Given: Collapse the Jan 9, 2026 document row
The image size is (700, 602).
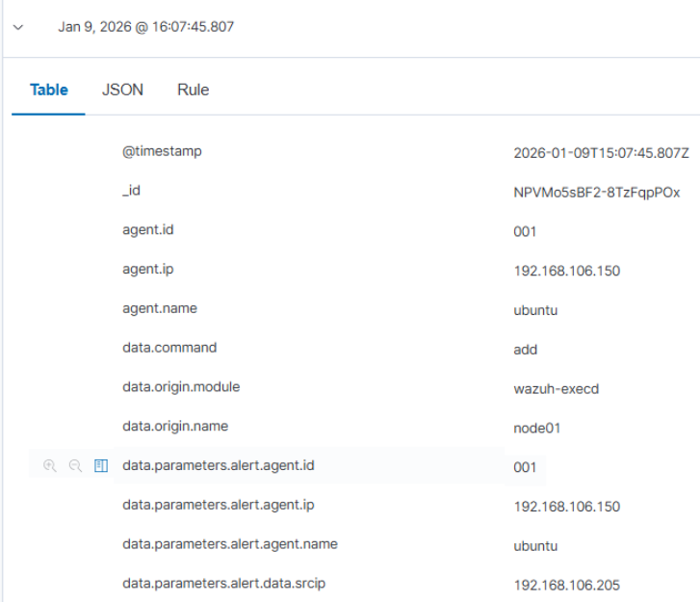Looking at the screenshot, I should pyautogui.click(x=18, y=27).
